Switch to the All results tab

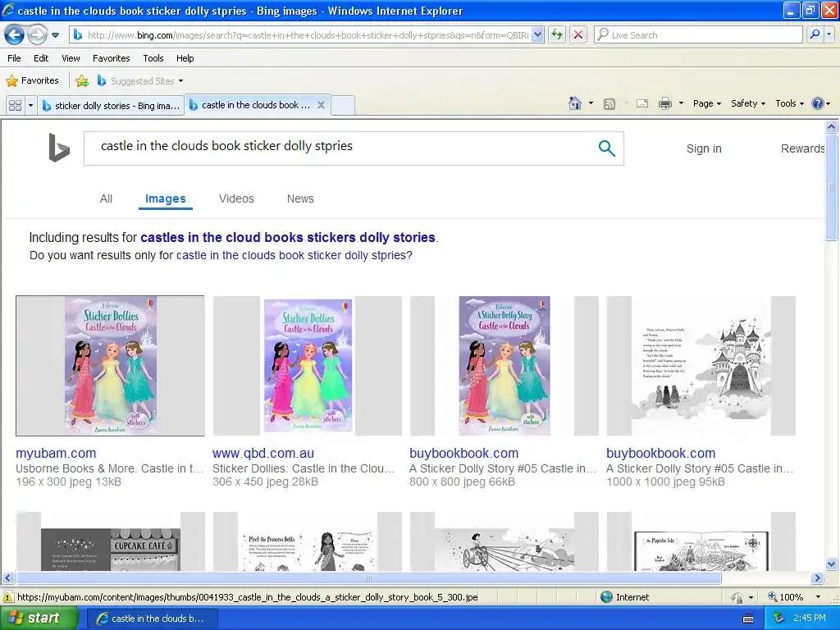point(106,199)
